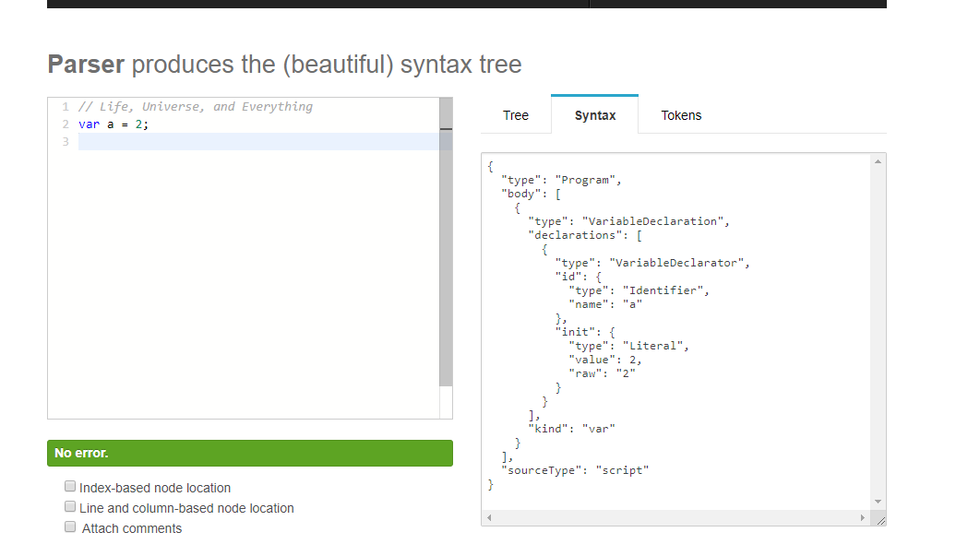The height and width of the screenshot is (556, 980).
Task: Click the "sourceType": "script" line
Action: point(575,470)
